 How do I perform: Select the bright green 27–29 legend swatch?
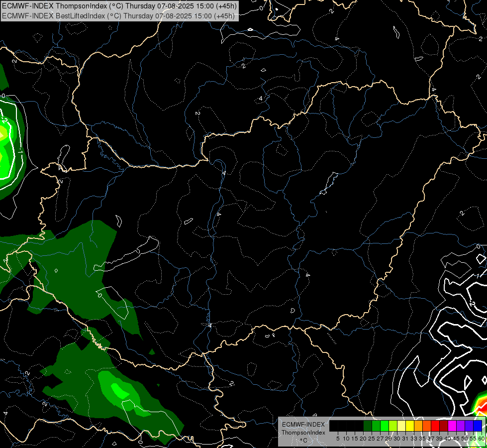(x=385, y=426)
